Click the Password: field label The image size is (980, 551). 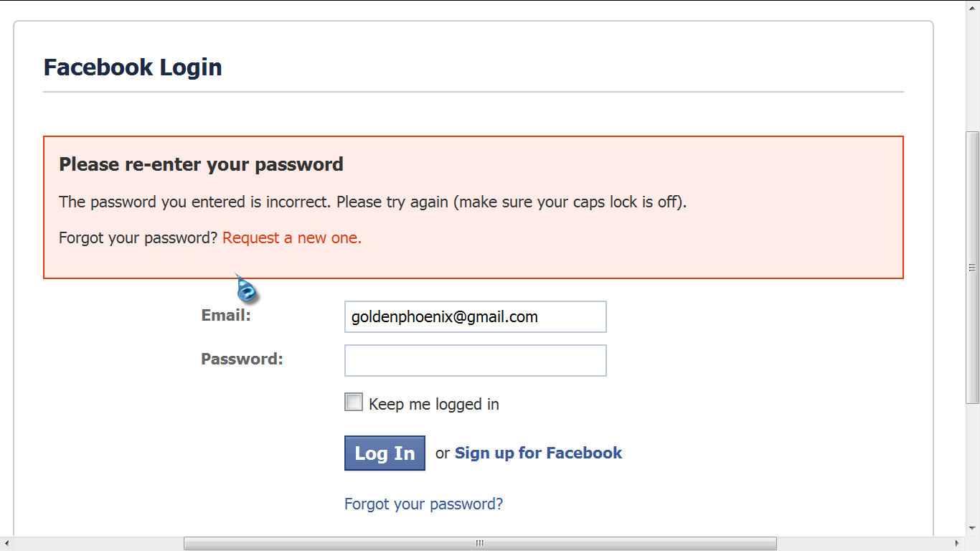242,359
